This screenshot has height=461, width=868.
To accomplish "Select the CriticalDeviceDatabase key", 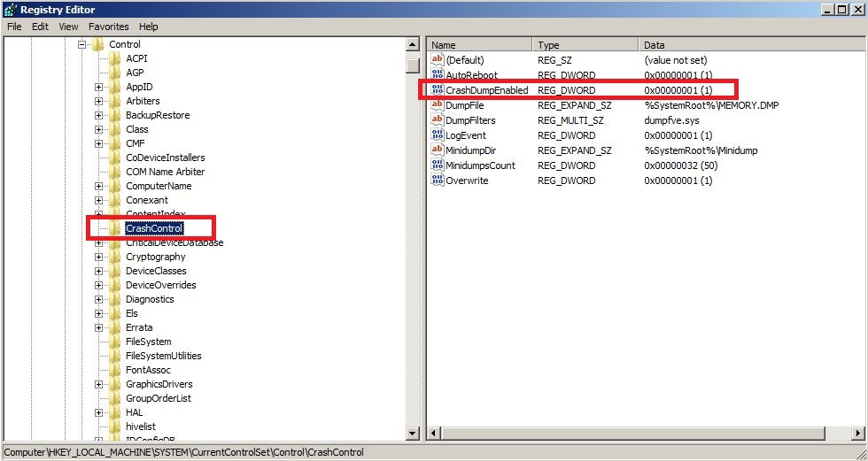I will click(174, 242).
